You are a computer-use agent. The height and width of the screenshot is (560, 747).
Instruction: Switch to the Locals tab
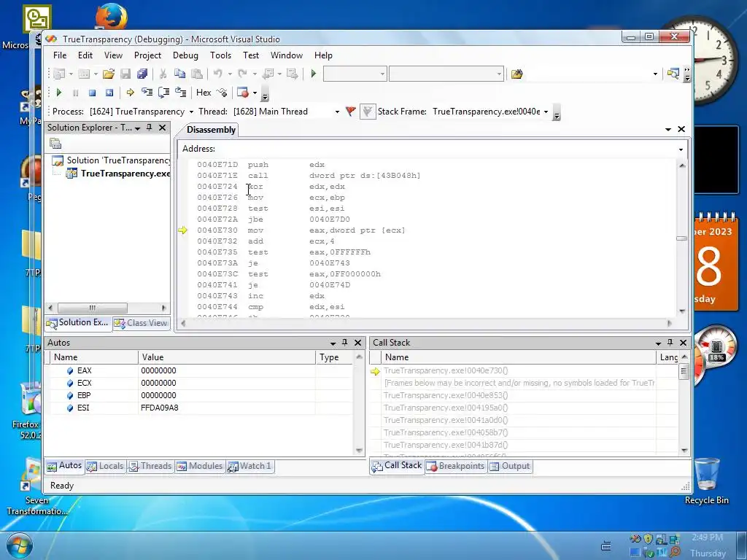[x=106, y=466]
